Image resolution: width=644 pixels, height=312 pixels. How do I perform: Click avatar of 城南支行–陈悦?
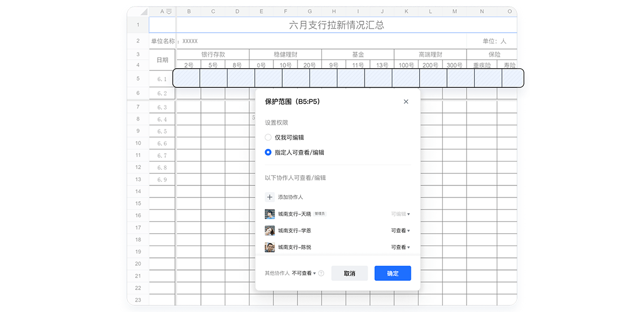click(270, 247)
